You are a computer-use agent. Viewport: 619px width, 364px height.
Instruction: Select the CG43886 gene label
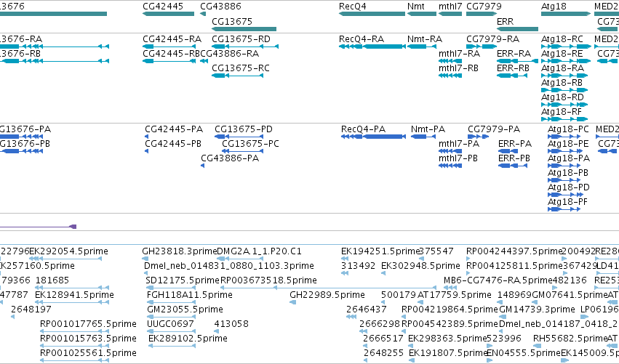tap(220, 7)
